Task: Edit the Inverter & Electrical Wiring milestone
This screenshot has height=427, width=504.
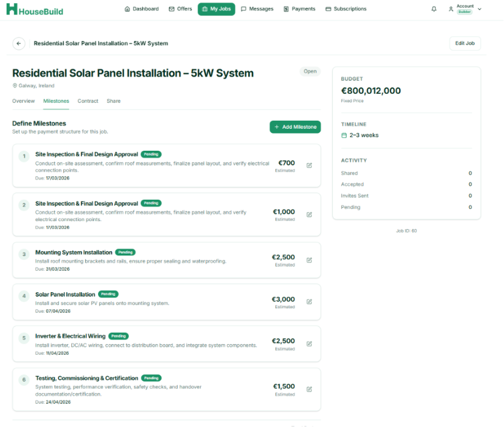Action: click(x=309, y=344)
